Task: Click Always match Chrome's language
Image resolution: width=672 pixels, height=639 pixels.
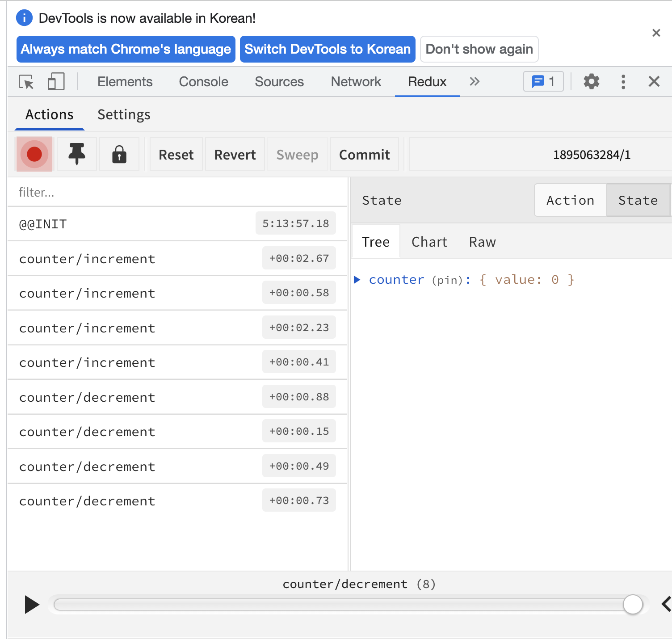Action: point(126,49)
